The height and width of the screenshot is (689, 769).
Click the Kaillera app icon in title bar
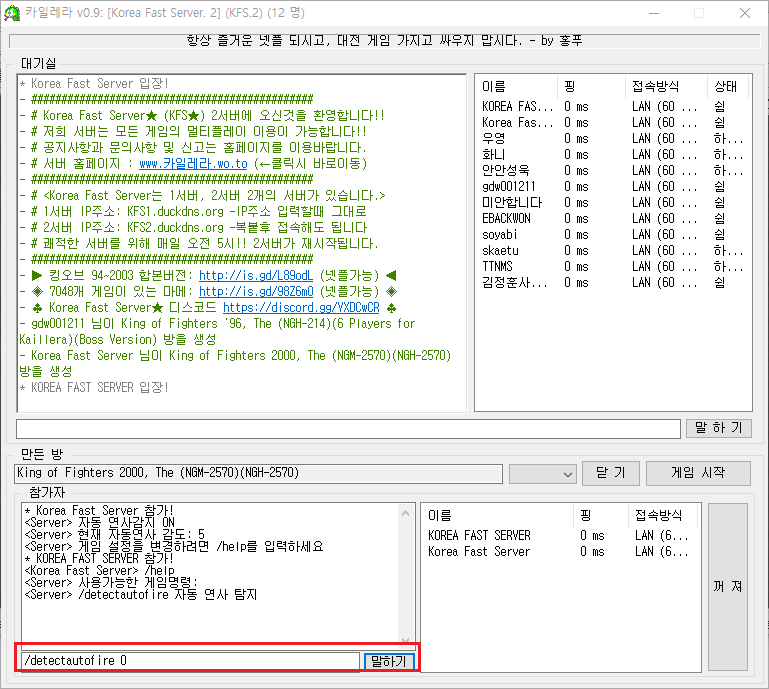[12, 13]
